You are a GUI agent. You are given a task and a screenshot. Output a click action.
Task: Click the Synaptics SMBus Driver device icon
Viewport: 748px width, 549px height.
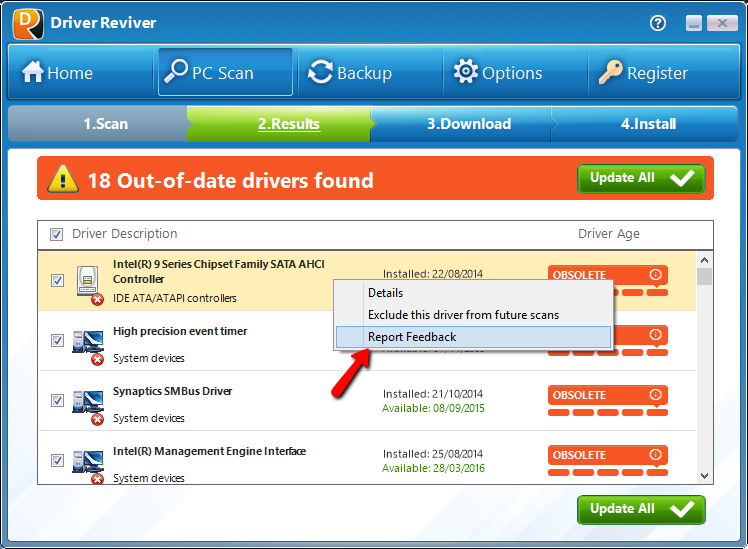pyautogui.click(x=88, y=407)
